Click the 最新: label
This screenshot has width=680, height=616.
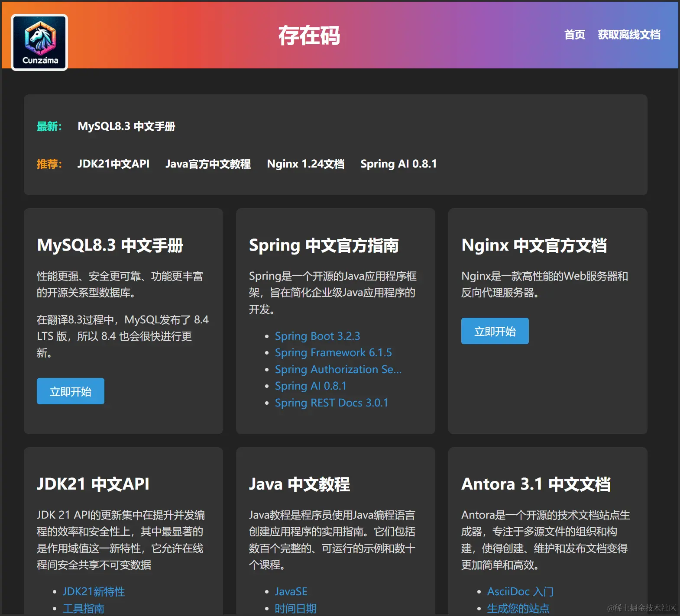click(x=49, y=126)
